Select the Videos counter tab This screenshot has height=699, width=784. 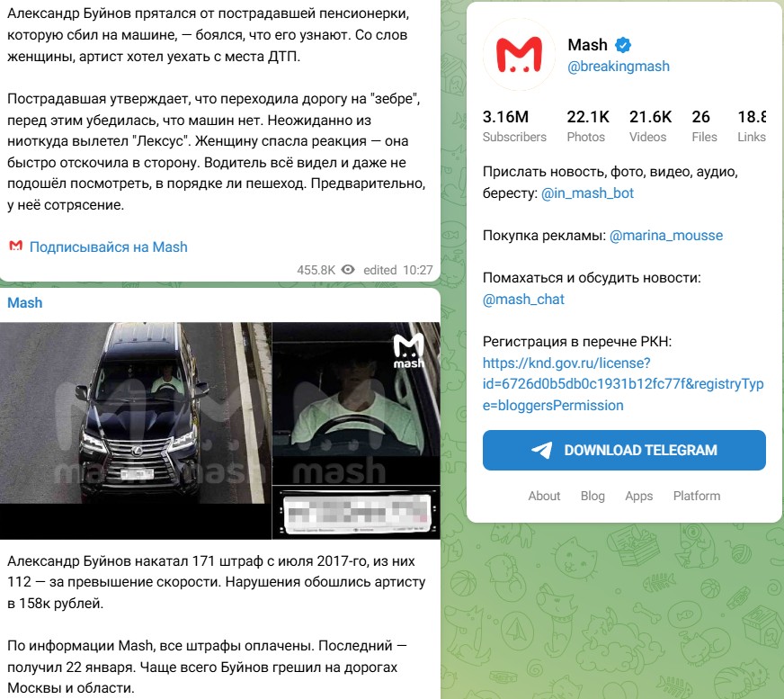click(x=650, y=126)
